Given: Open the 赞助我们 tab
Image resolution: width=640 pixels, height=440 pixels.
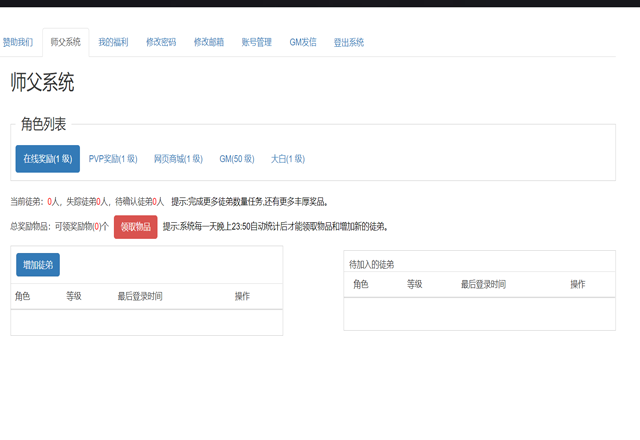Looking at the screenshot, I should tap(18, 42).
